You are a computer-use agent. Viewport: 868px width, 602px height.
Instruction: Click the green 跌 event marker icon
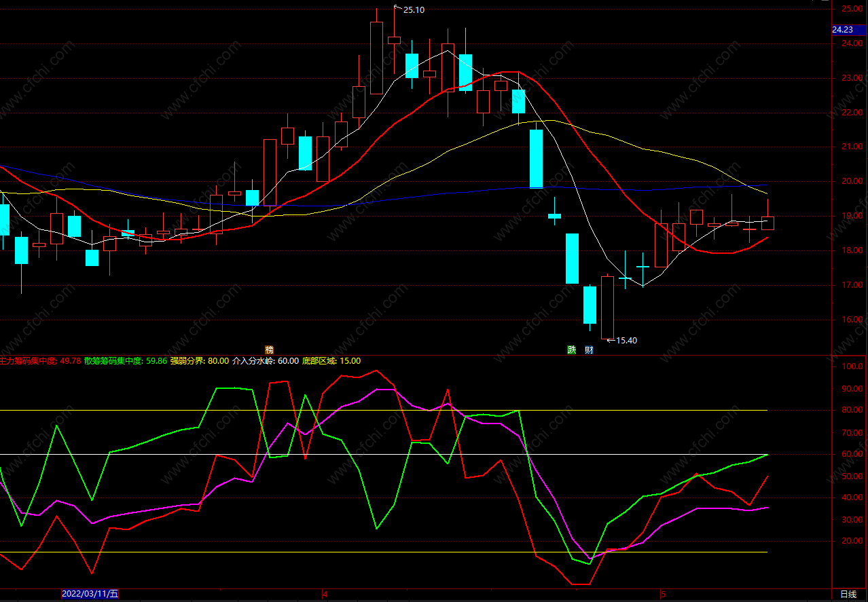[572, 350]
